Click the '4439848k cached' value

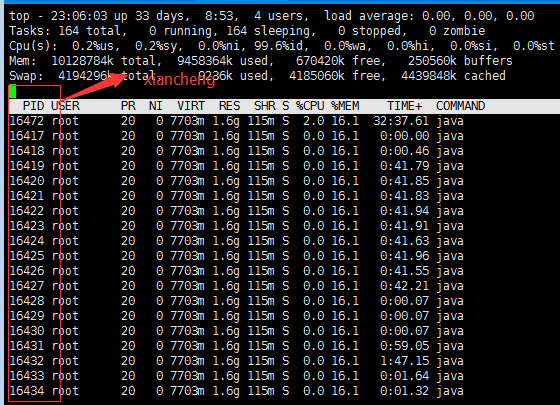[453, 76]
